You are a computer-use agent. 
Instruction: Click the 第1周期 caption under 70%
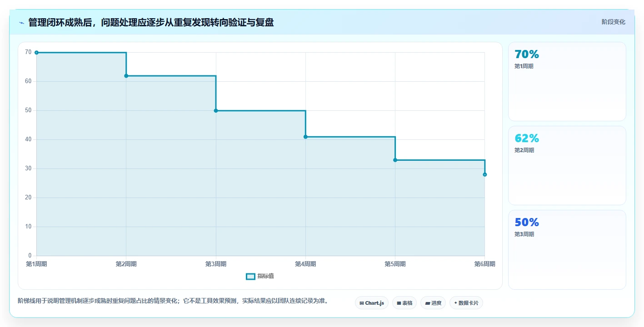coord(524,66)
